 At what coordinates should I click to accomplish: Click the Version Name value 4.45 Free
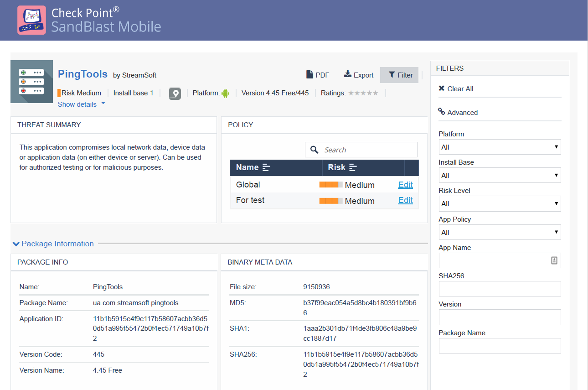point(108,370)
